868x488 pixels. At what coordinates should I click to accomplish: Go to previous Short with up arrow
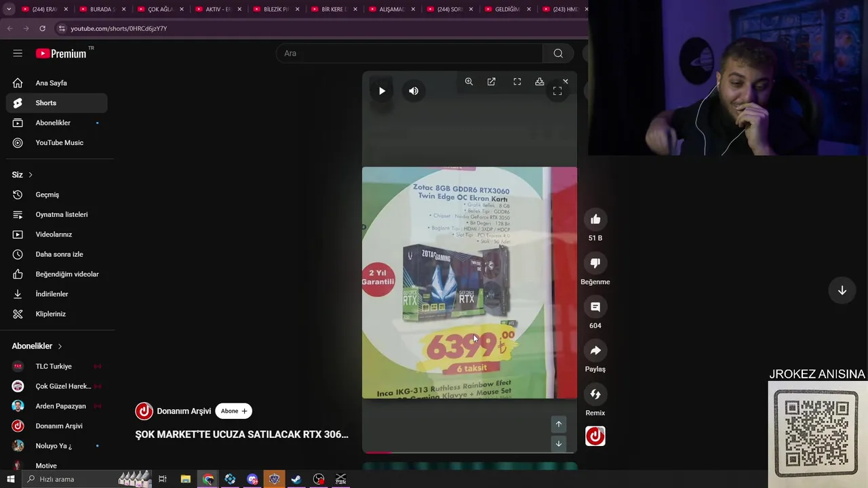pyautogui.click(x=559, y=424)
